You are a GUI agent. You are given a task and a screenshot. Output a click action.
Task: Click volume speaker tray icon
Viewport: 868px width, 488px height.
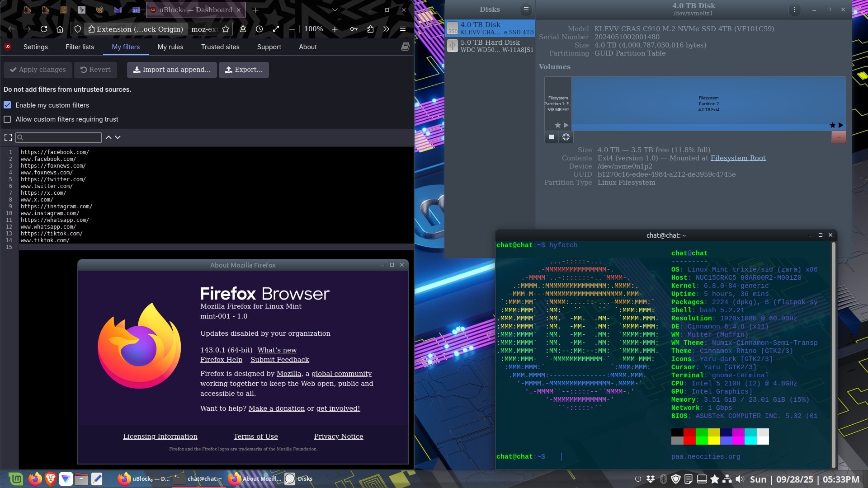pos(740,479)
